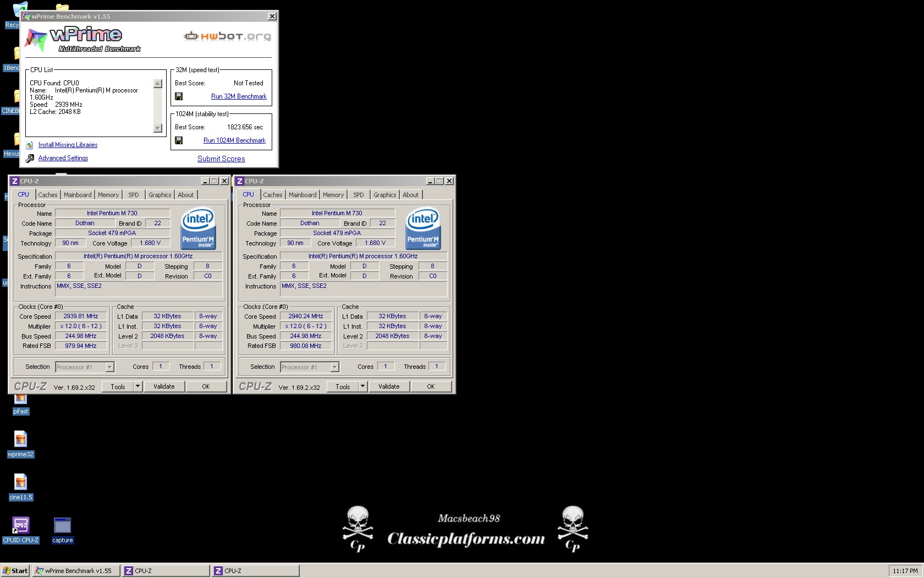Open Processor #1 selection dropdown in right CPU-Z
The image size is (924, 578).
tap(310, 367)
